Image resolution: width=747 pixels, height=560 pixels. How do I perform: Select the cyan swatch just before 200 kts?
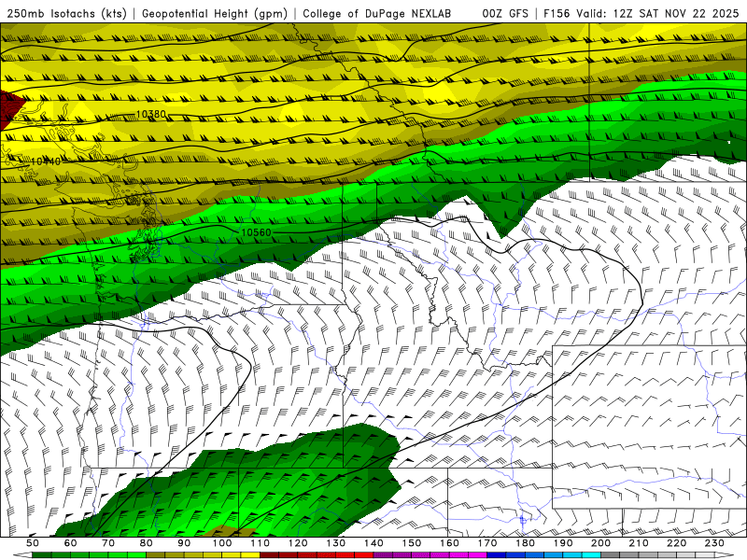point(592,555)
